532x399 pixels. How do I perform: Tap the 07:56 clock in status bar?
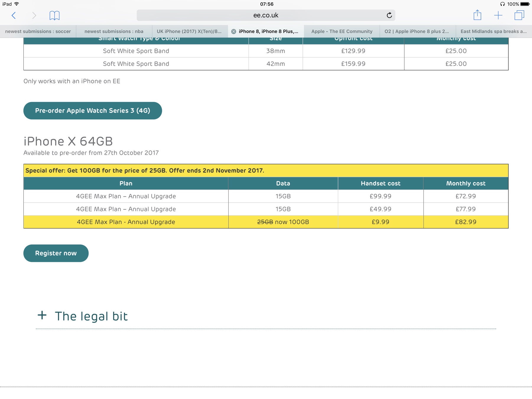pyautogui.click(x=267, y=4)
